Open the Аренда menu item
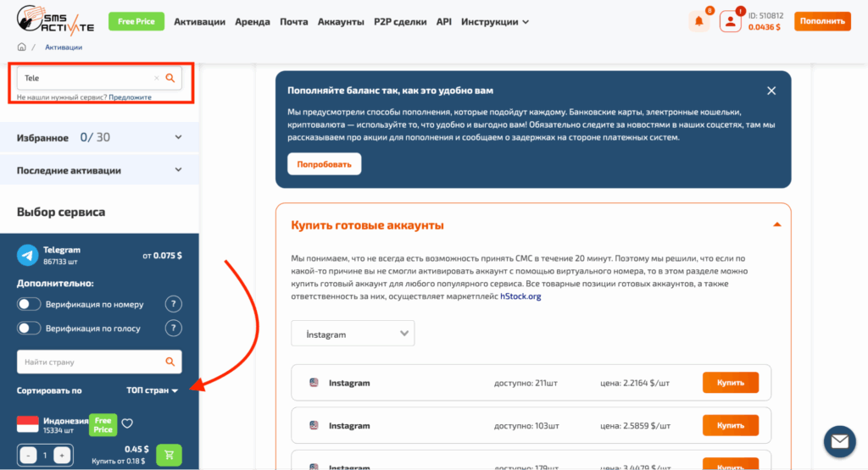Image resolution: width=868 pixels, height=470 pixels. tap(253, 21)
